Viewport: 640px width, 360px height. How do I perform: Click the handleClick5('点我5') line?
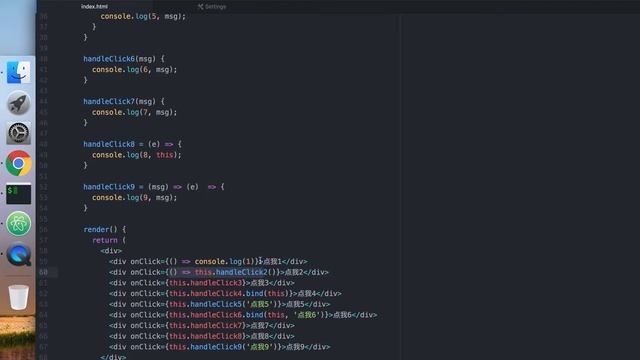click(x=220, y=304)
